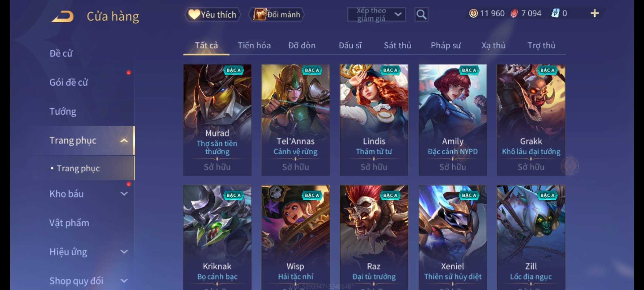Switch to the Sát thủ tab
This screenshot has width=644, height=290.
(x=397, y=45)
